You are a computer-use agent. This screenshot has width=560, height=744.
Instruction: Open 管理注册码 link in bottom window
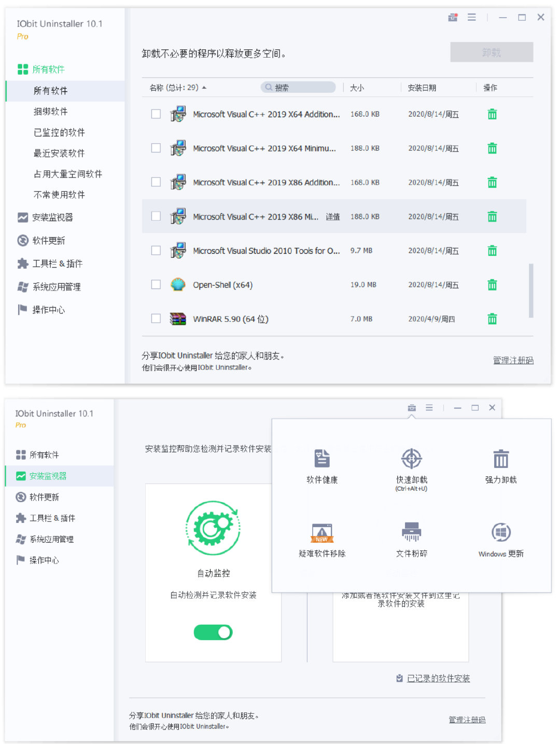click(x=467, y=720)
